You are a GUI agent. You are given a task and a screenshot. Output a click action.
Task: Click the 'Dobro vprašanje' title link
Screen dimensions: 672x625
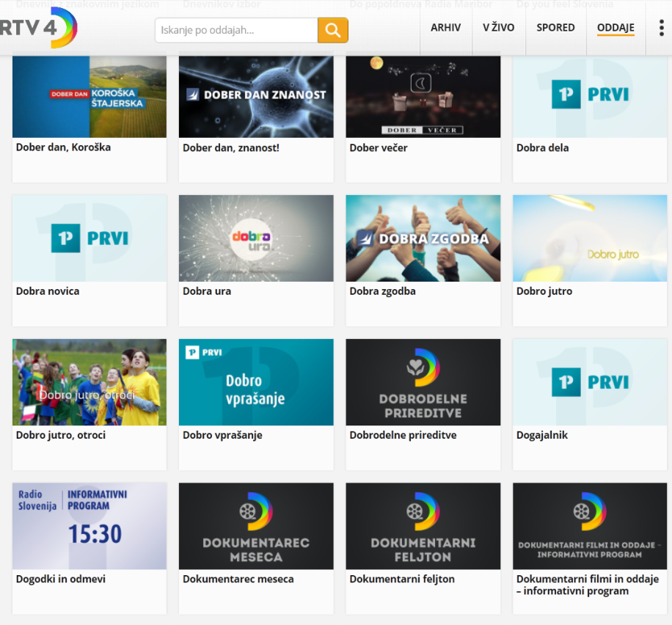tap(222, 436)
